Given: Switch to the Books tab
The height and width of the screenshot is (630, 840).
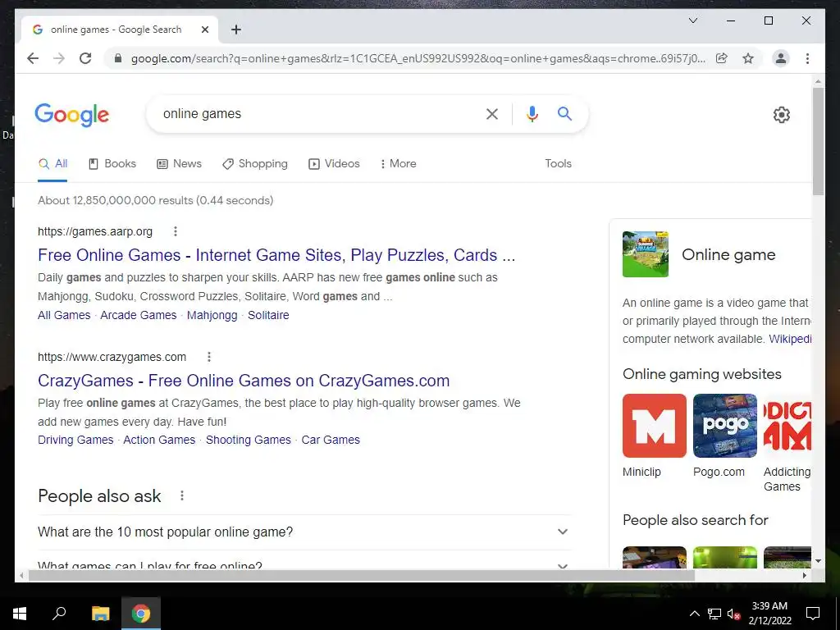Looking at the screenshot, I should click(x=112, y=164).
